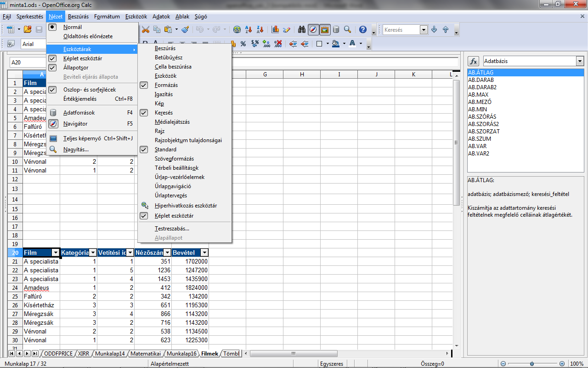Click the Increase Indent icon

[305, 44]
